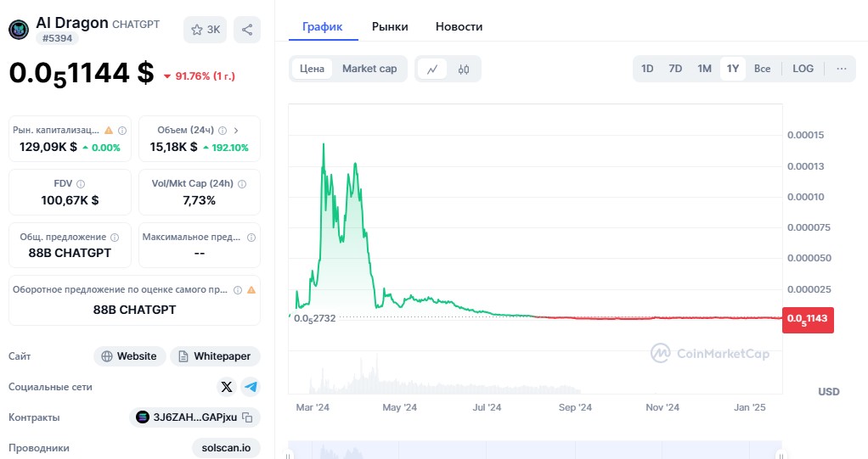This screenshot has width=868, height=459.
Task: Show Vol/Mkt Cap (24h) info icon
Action: (x=242, y=183)
